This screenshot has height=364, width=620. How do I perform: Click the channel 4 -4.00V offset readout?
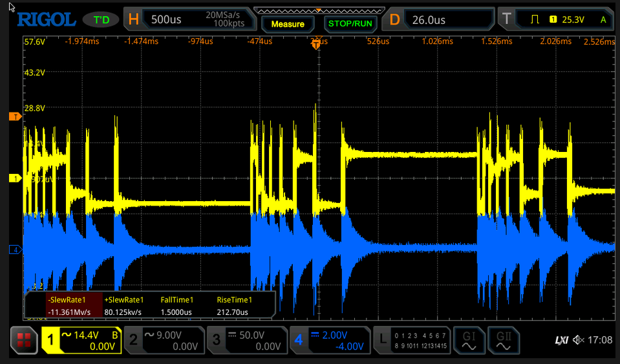(x=350, y=347)
